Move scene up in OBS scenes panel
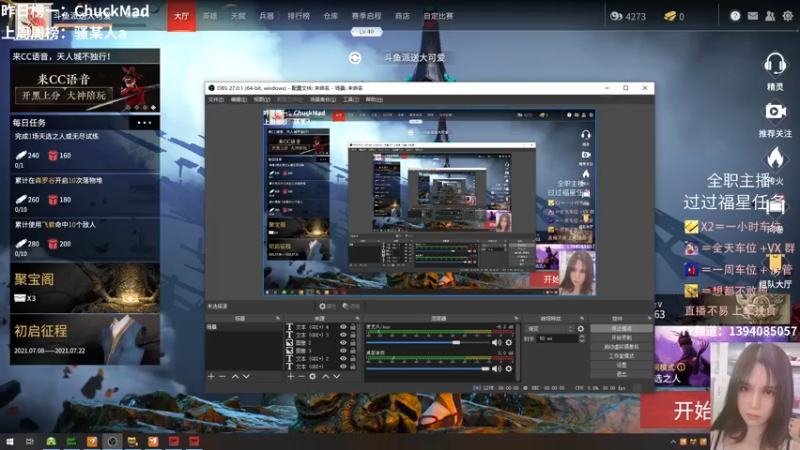Screen dimensions: 800x450 coord(235,376)
